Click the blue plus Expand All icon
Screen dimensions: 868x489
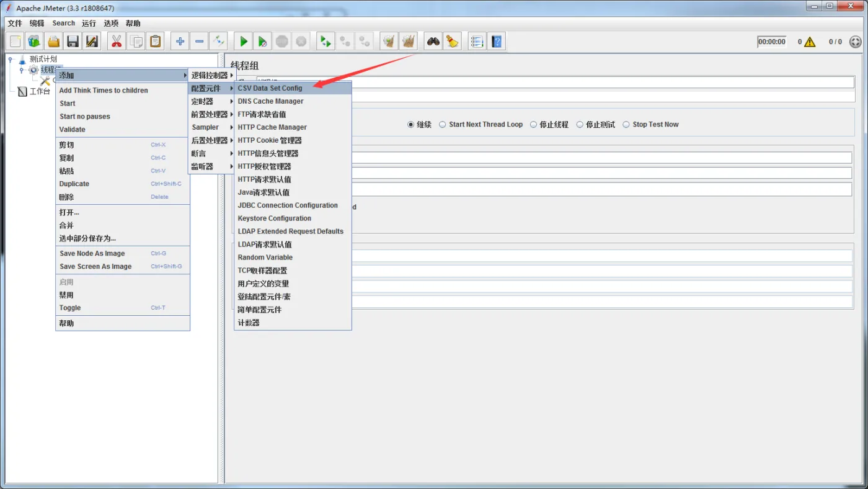(180, 42)
